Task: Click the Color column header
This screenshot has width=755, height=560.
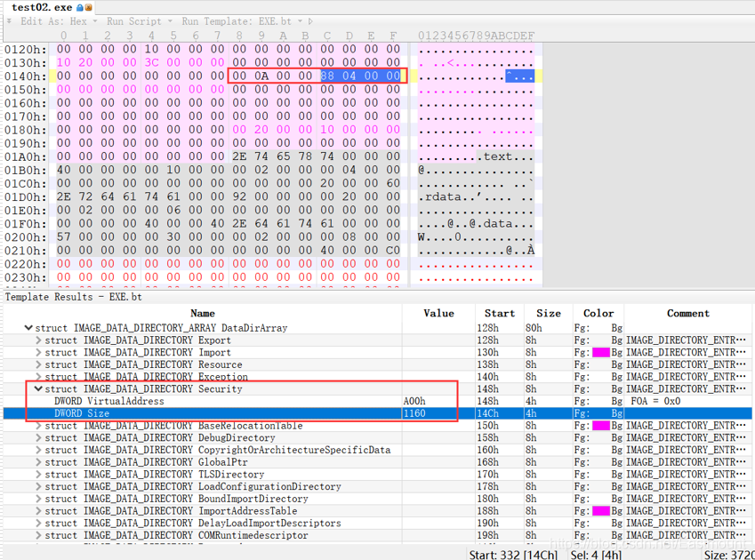Action: [x=598, y=313]
